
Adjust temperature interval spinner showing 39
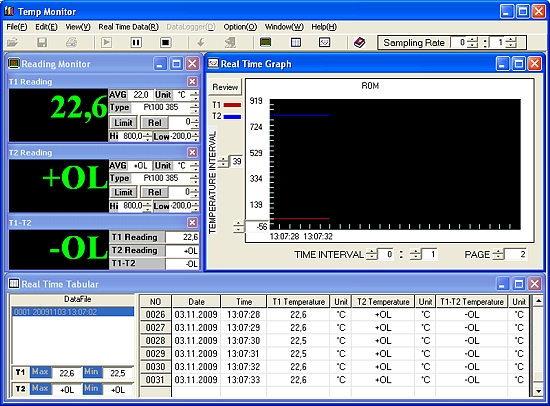(223, 161)
